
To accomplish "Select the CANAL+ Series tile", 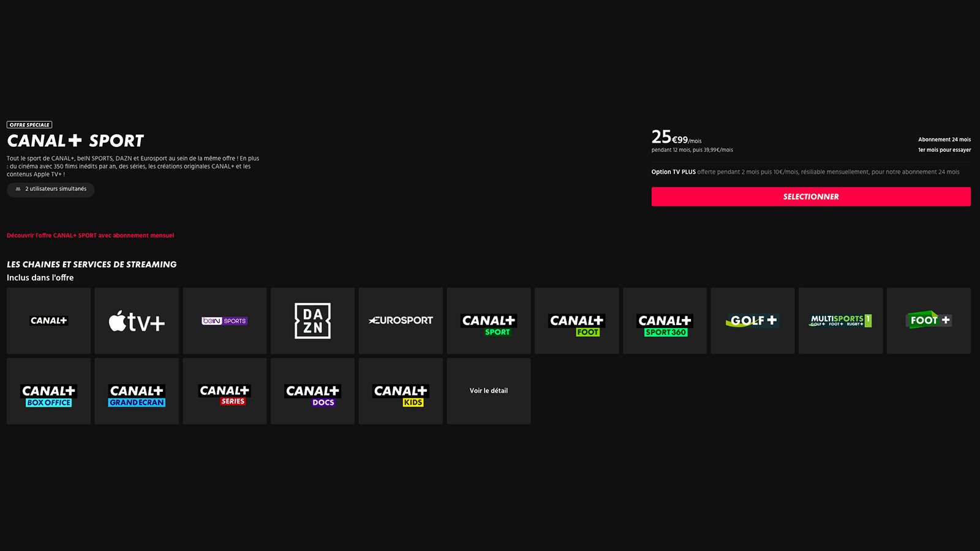I will click(x=225, y=391).
